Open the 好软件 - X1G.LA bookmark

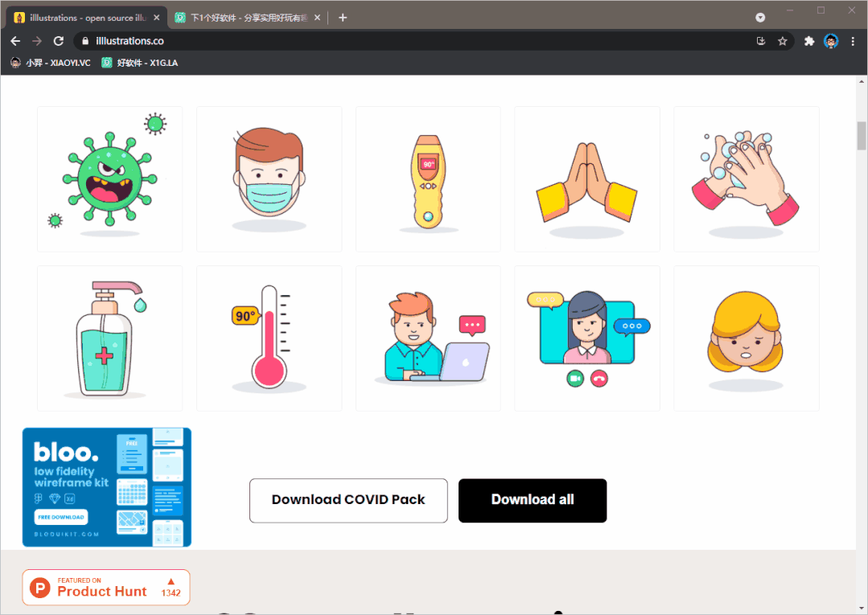click(x=140, y=63)
